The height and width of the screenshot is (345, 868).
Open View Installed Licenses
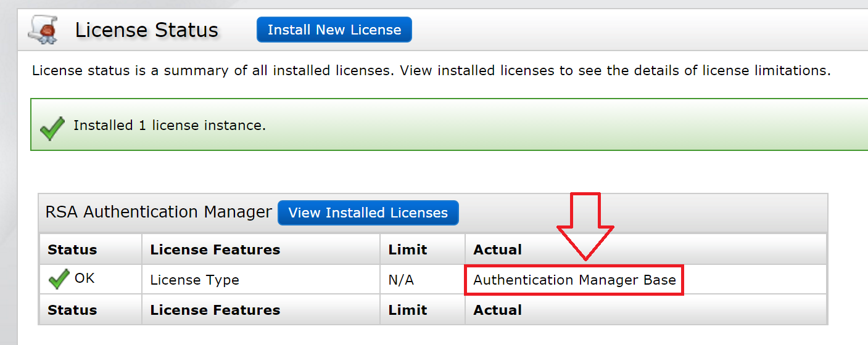368,213
